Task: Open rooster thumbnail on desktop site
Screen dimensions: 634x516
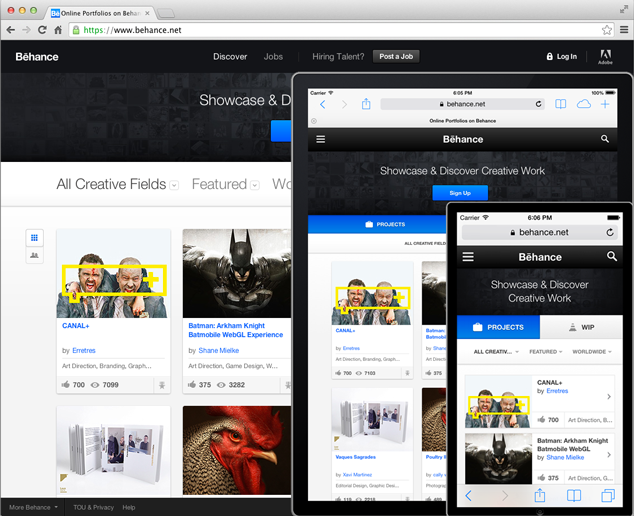Action: (237, 450)
